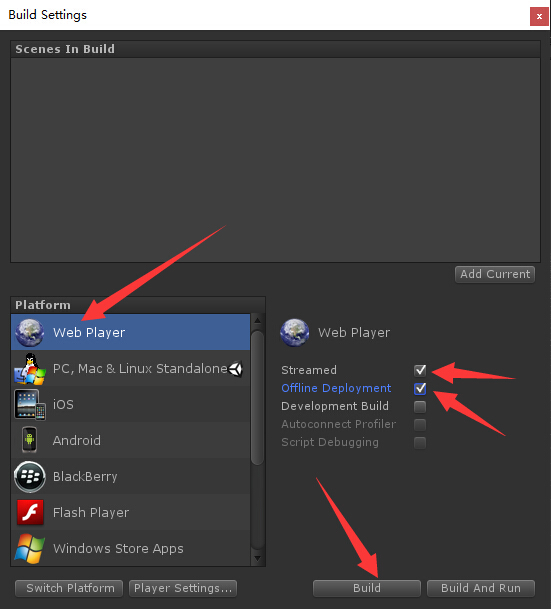Viewport: 551px width, 609px height.
Task: Click the platform list scroll up arrow
Action: click(x=257, y=321)
